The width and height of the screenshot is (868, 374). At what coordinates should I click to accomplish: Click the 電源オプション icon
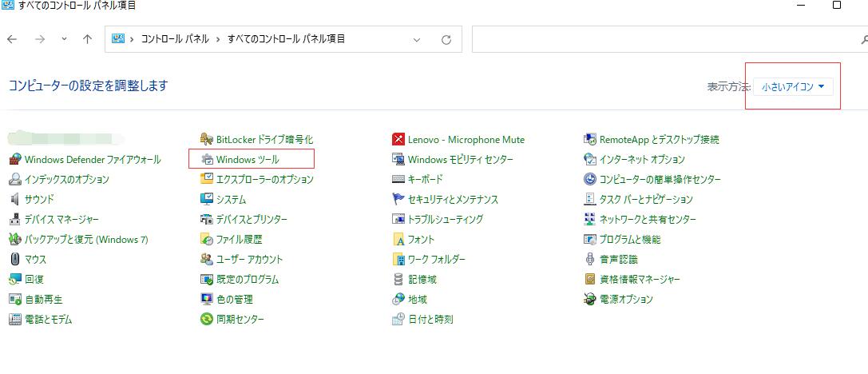coord(590,299)
